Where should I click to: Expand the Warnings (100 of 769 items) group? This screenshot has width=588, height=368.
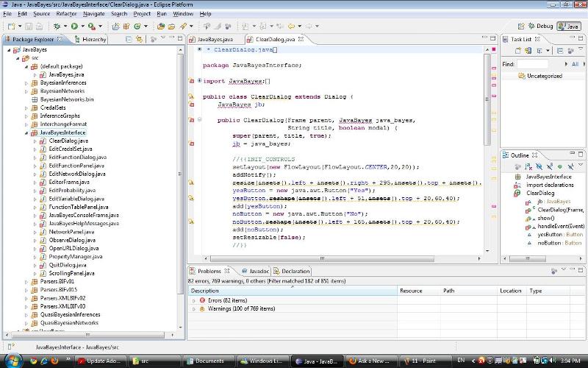(x=194, y=308)
